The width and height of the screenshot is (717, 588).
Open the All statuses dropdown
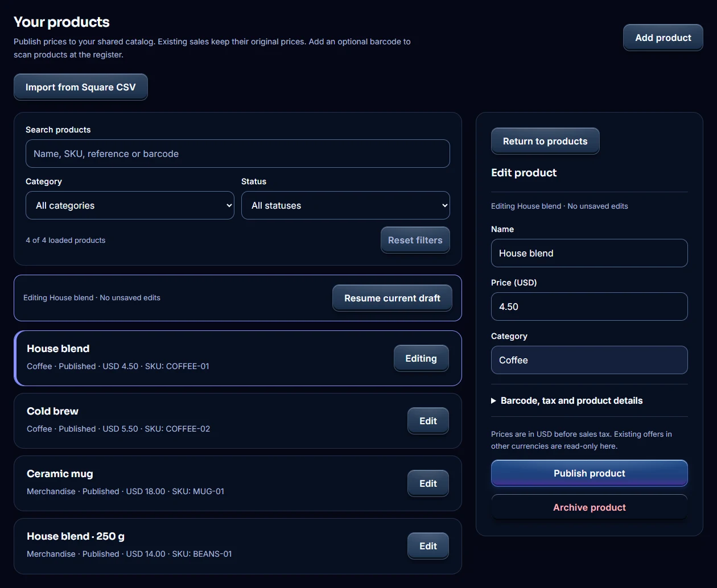coord(345,205)
